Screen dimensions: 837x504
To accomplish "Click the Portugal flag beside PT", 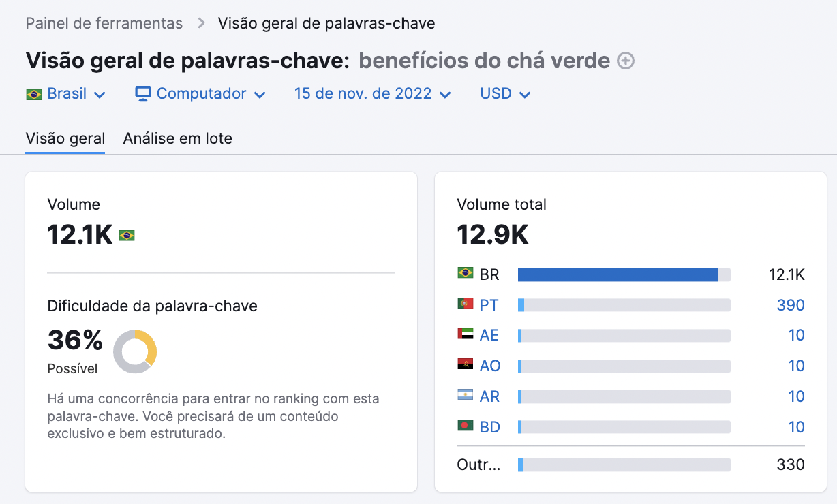I will 466,304.
